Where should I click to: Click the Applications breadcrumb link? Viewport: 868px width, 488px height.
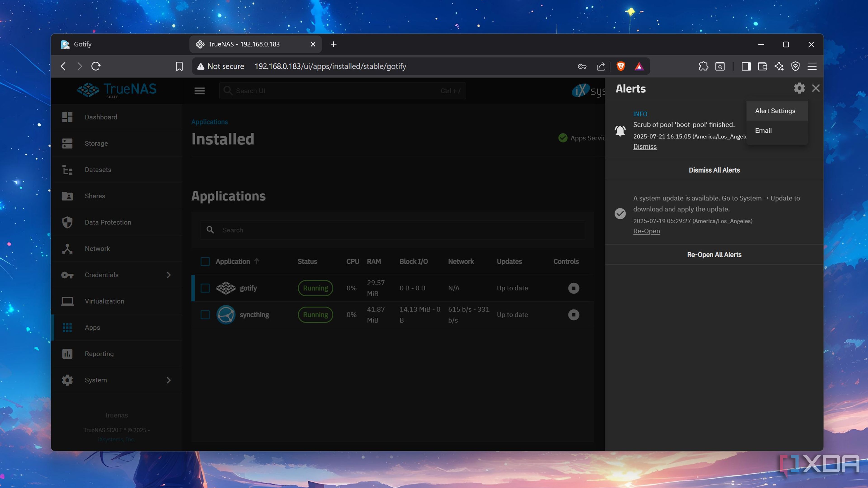pos(209,122)
